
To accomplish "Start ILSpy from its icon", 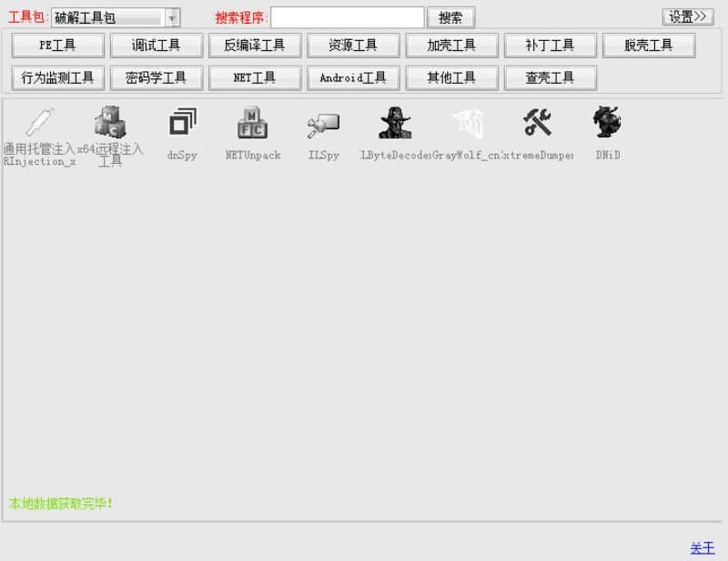I will click(x=324, y=125).
